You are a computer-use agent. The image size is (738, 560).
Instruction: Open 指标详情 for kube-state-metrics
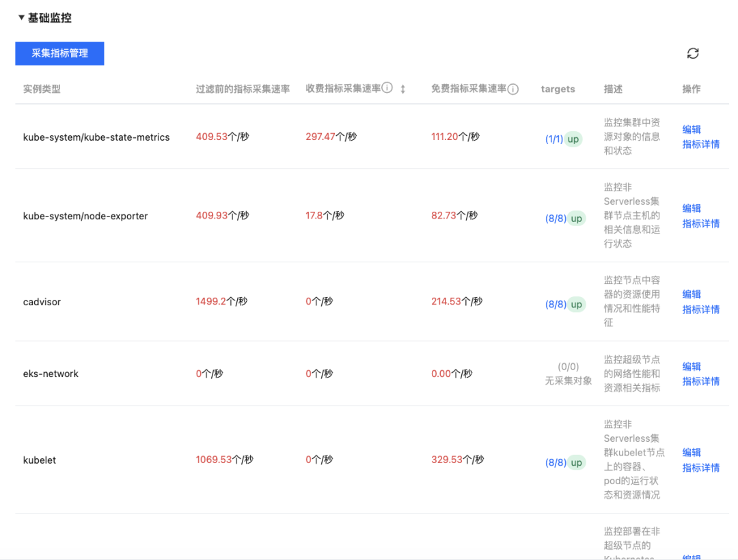pos(701,144)
